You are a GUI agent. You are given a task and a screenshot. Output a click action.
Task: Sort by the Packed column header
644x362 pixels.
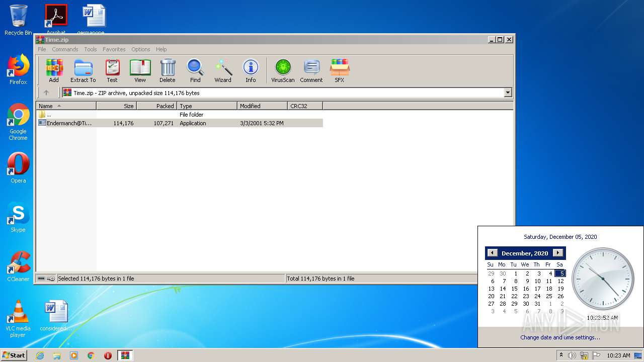(156, 106)
